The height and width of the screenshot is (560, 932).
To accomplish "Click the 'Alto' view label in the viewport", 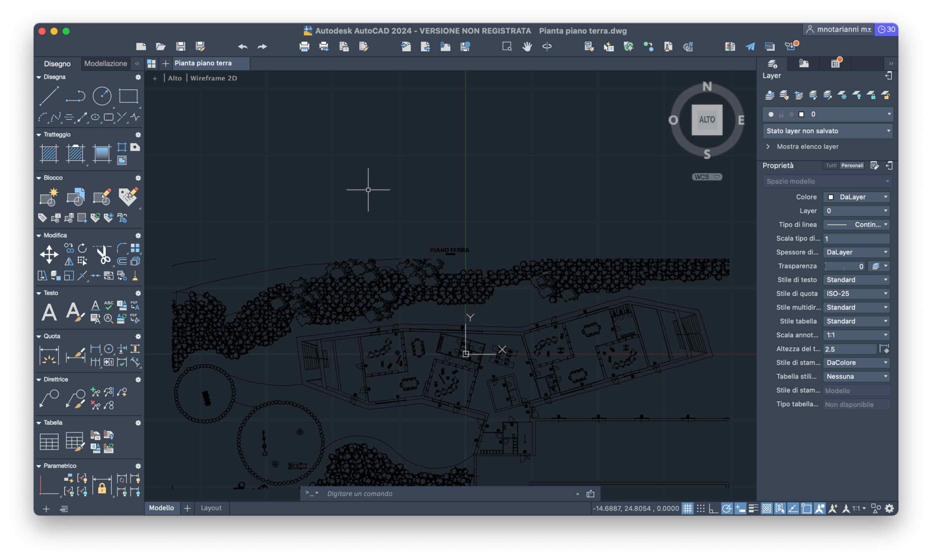I will [x=174, y=78].
